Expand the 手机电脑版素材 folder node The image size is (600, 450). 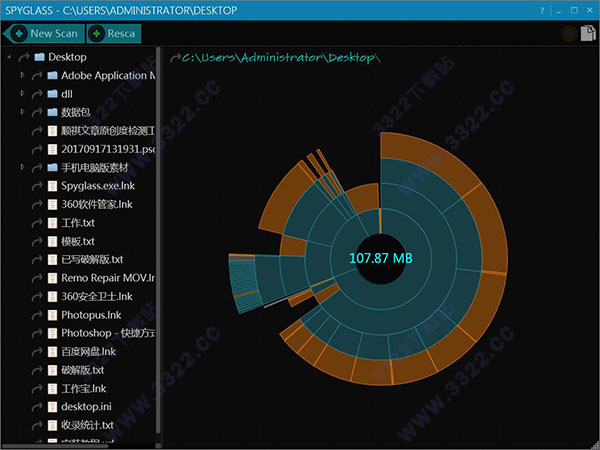point(22,167)
